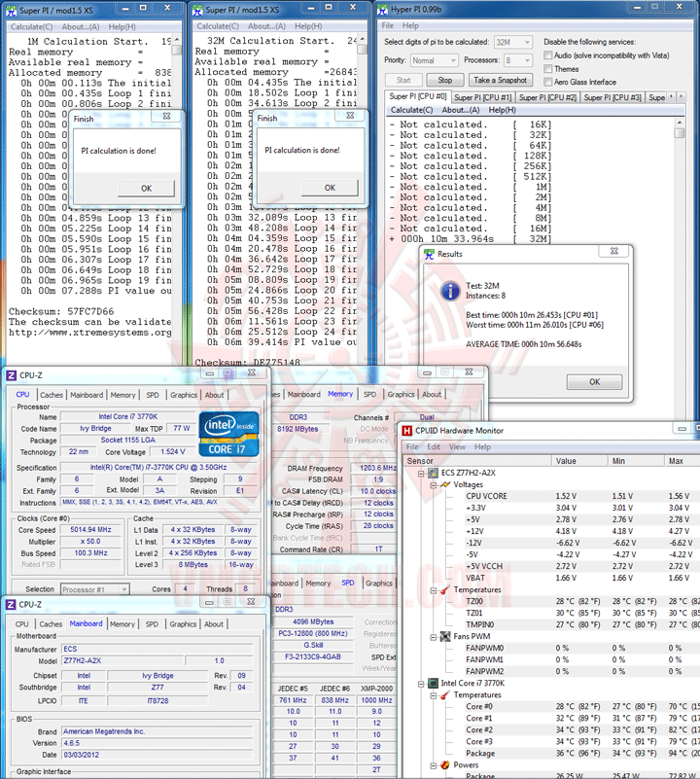
Task: Click the Intel Core i7 3770K chip icon in the tree
Action: [434, 683]
